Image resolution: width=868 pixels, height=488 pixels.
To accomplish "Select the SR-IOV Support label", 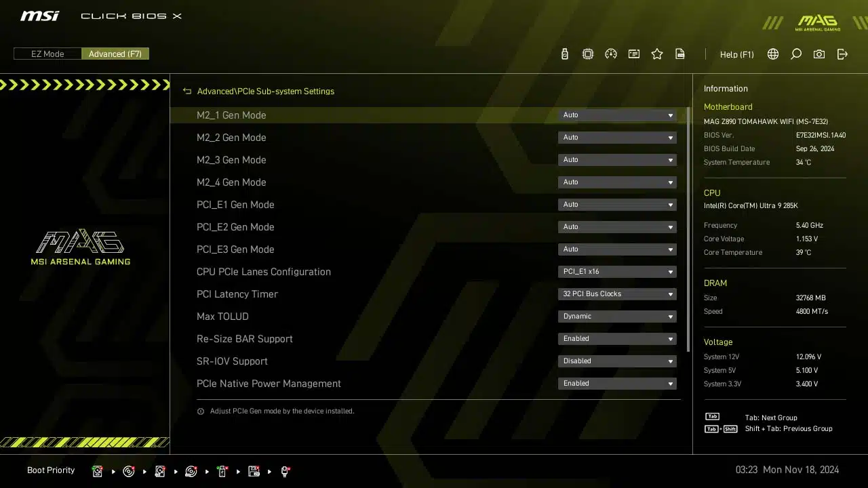I will [232, 361].
